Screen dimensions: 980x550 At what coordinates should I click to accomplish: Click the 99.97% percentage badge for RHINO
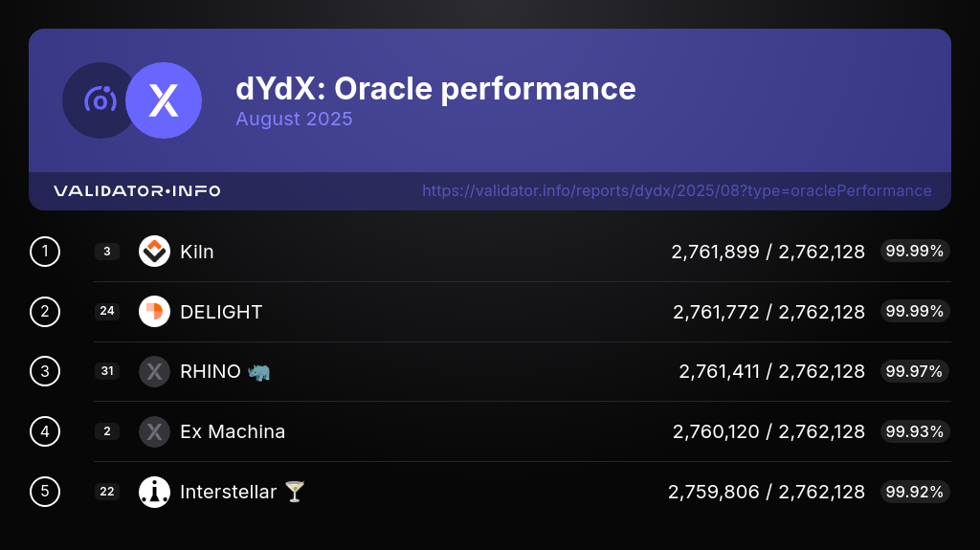click(x=914, y=371)
